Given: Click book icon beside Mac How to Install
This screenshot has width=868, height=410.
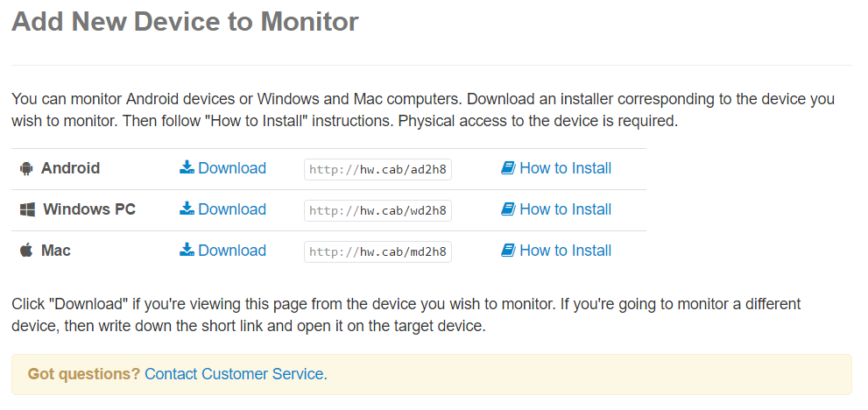Looking at the screenshot, I should coord(508,250).
